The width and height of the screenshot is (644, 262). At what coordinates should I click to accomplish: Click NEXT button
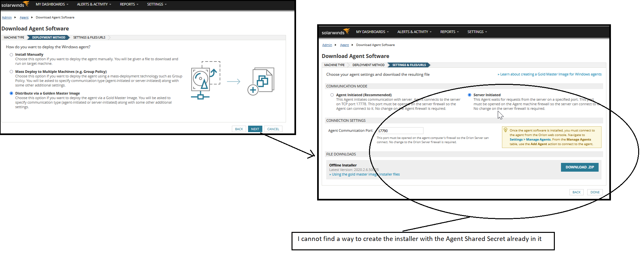point(255,129)
